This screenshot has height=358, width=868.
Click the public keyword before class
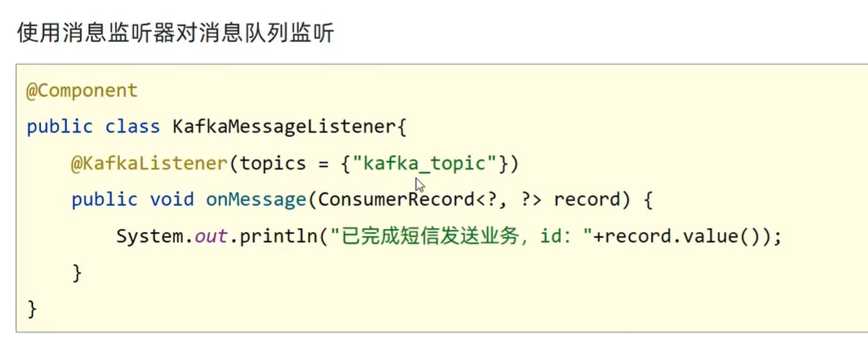click(60, 127)
